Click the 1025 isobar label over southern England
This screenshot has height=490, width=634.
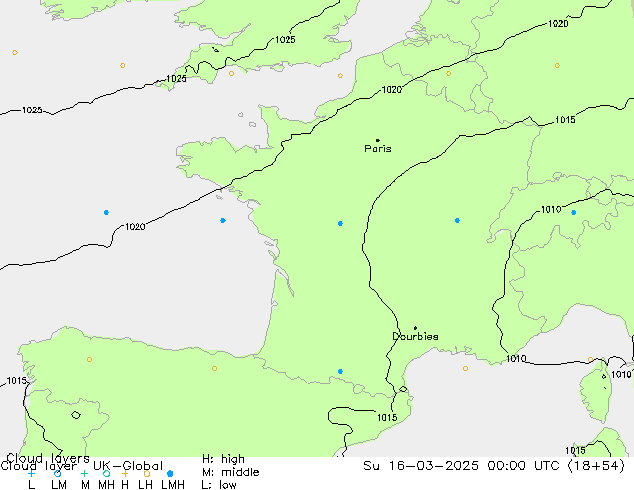click(x=285, y=40)
